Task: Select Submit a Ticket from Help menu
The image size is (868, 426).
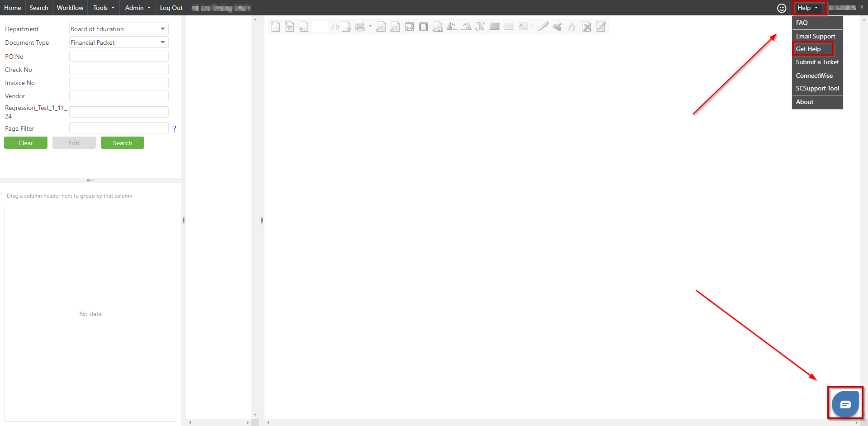Action: click(817, 62)
